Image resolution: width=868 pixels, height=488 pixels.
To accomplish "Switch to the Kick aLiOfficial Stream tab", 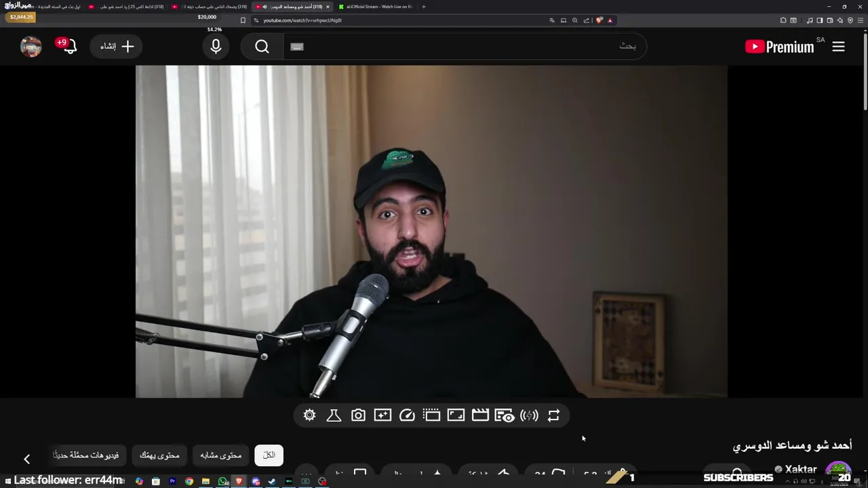I will pos(378,7).
